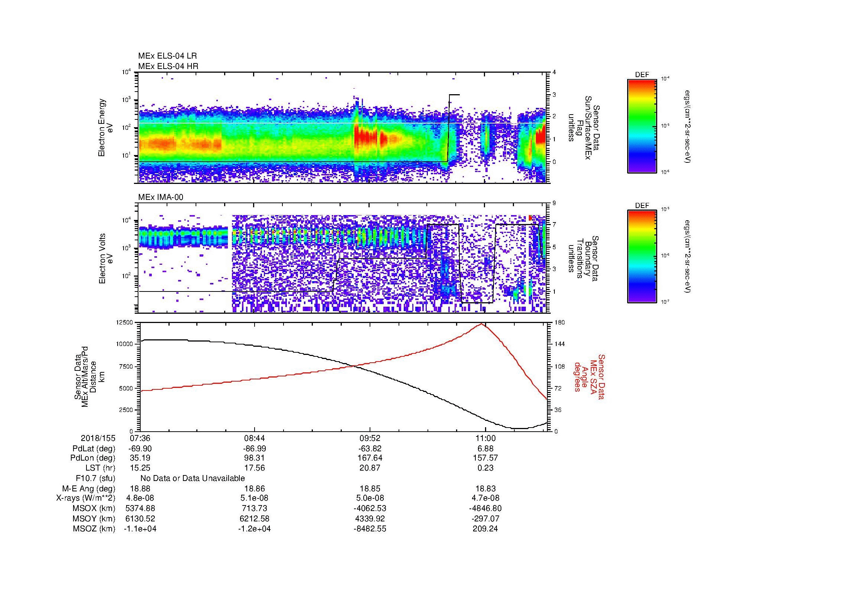The height and width of the screenshot is (613, 868).
Task: Click the 7500 altitude axis tick label
Action: [126, 366]
